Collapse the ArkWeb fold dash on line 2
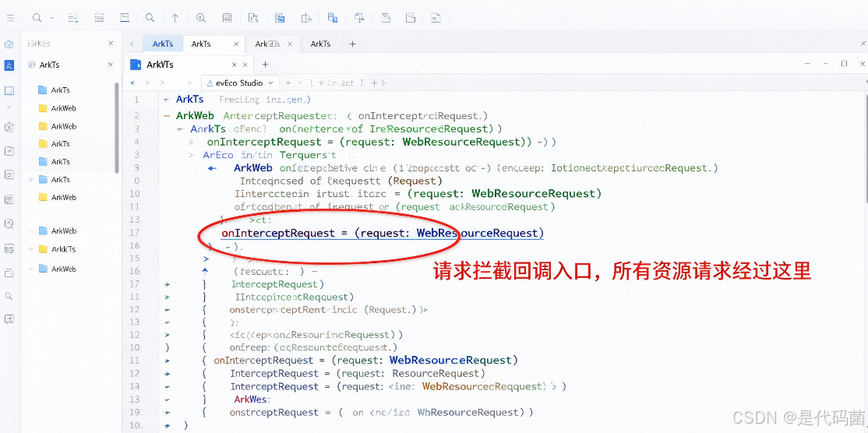 pyautogui.click(x=167, y=116)
